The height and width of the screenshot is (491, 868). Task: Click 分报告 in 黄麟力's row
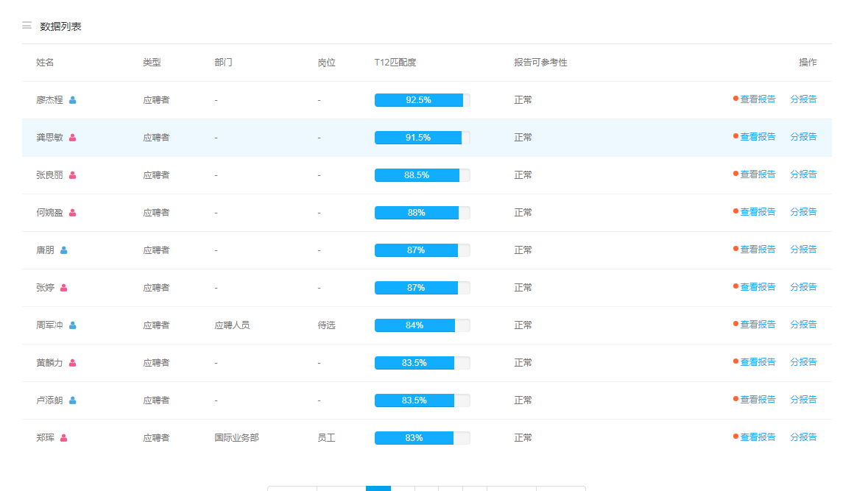tap(803, 362)
